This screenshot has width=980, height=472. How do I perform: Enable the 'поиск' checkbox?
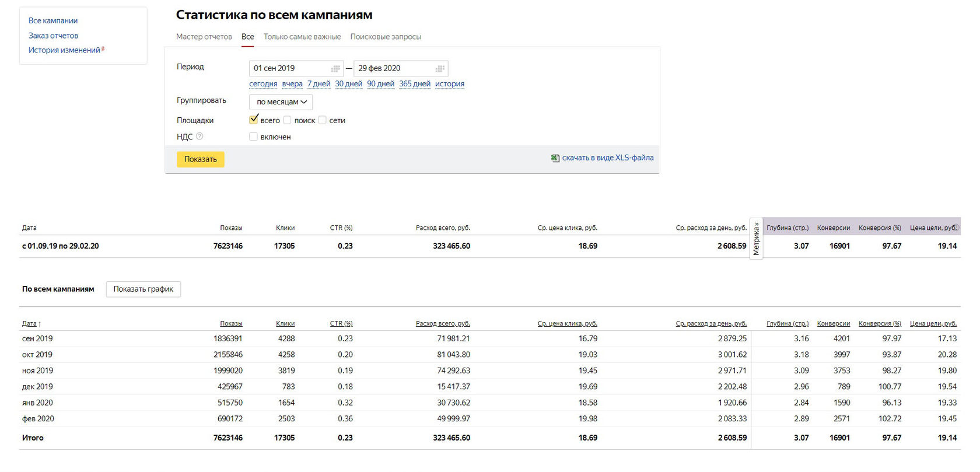[288, 120]
